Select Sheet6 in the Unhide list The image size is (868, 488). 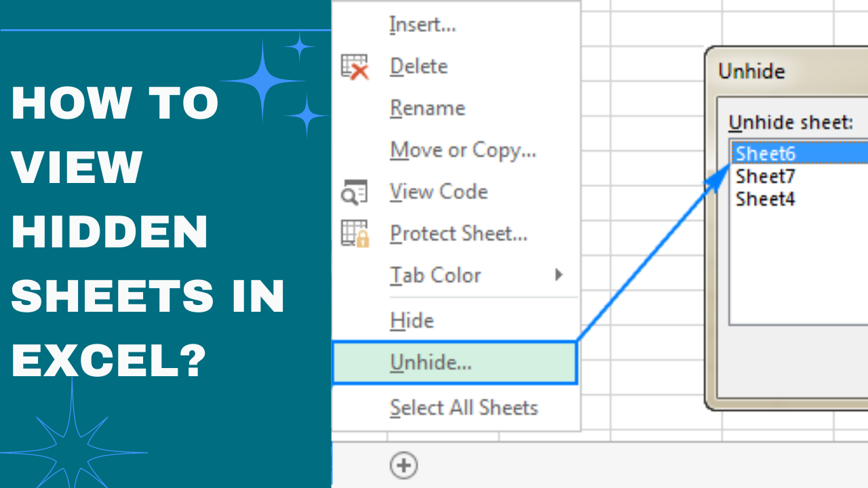(x=766, y=154)
